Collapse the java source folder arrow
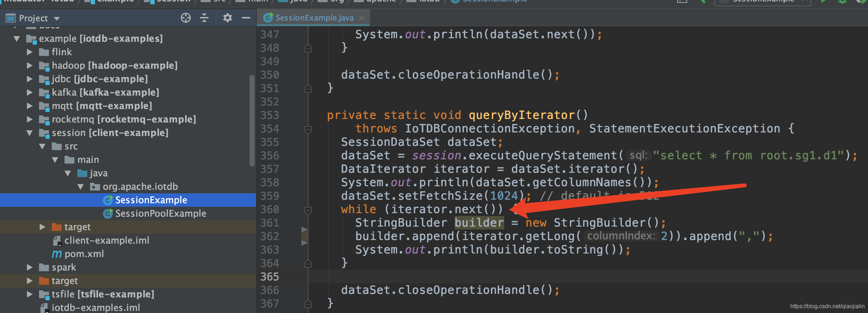The image size is (868, 313). (x=68, y=173)
